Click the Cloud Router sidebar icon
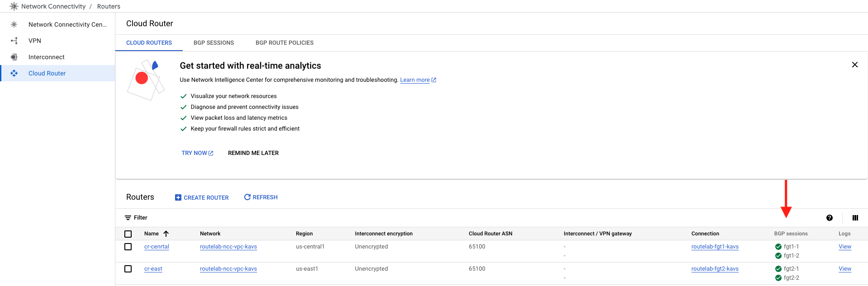The height and width of the screenshot is (286, 868). click(14, 73)
